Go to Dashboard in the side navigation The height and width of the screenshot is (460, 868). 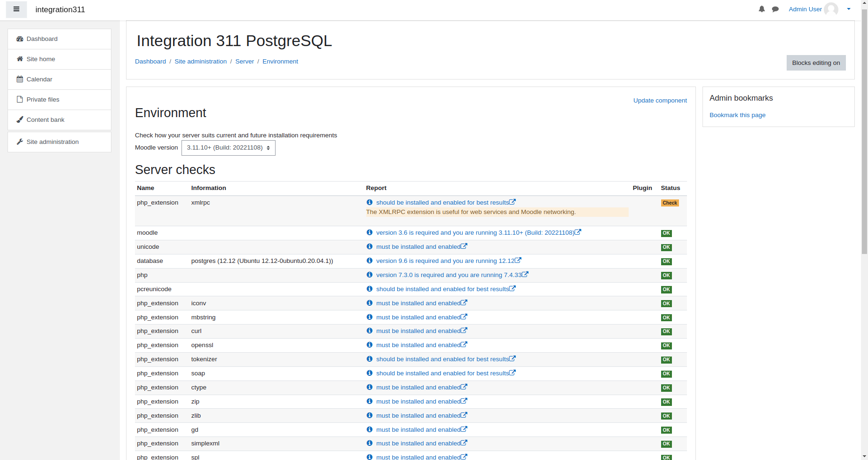(60, 39)
